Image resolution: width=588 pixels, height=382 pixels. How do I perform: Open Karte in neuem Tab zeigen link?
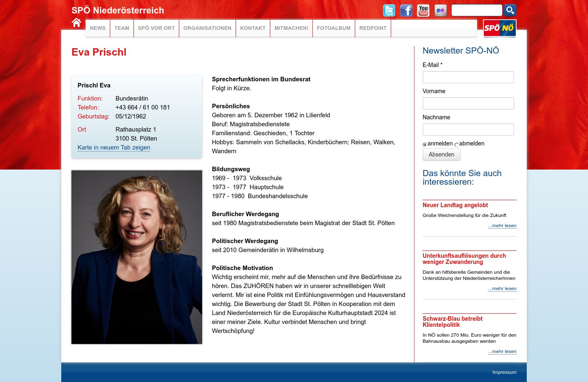[x=114, y=147]
